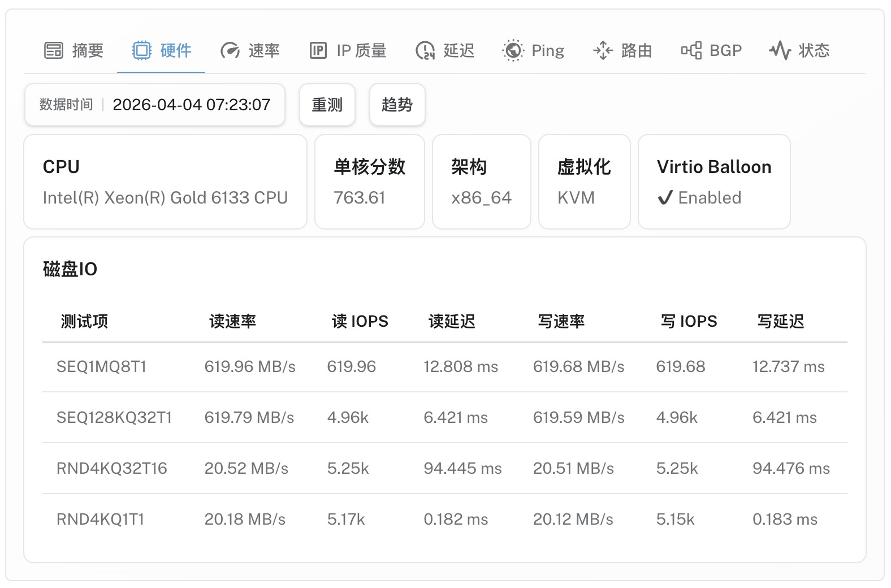Image resolution: width=891 pixels, height=588 pixels.
Task: Click the 619.68 MB/s write rate
Action: pyautogui.click(x=579, y=367)
